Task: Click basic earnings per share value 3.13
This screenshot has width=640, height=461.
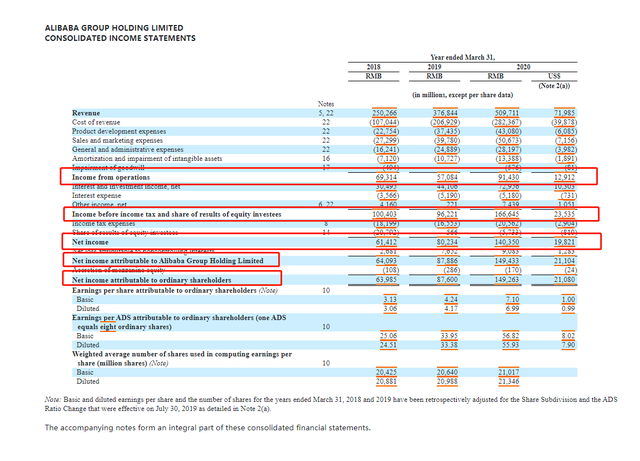Action: pyautogui.click(x=390, y=299)
